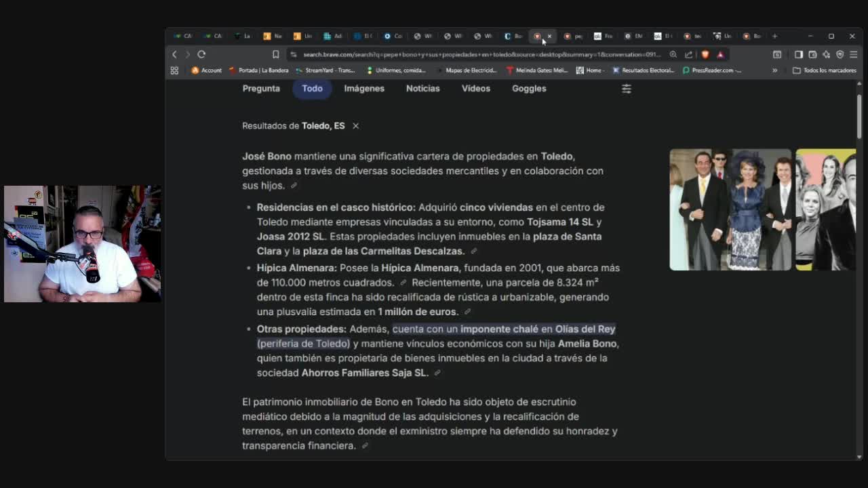Open the partially visible second image thumbnail
This screenshot has width=868, height=488.
coord(826,209)
